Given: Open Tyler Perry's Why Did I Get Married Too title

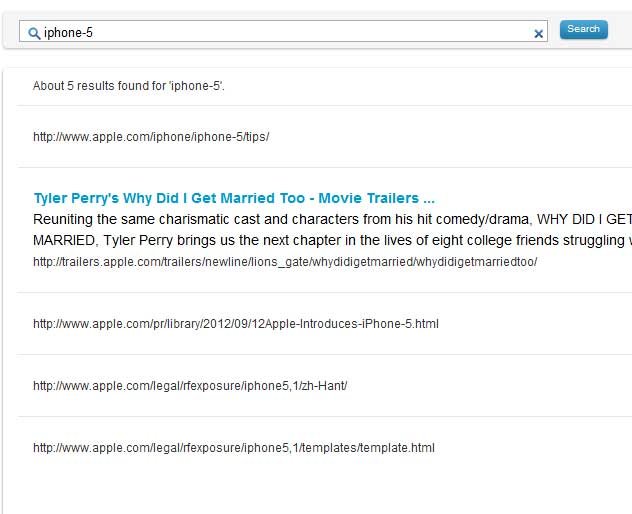Looking at the screenshot, I should 234,198.
